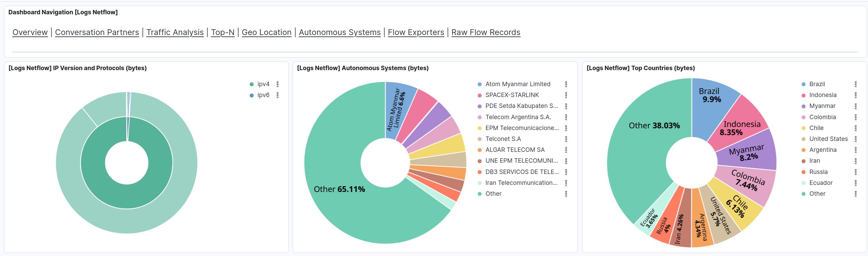Click options icon beside Myanmar legend entry
This screenshot has height=256, width=868.
coord(856,106)
